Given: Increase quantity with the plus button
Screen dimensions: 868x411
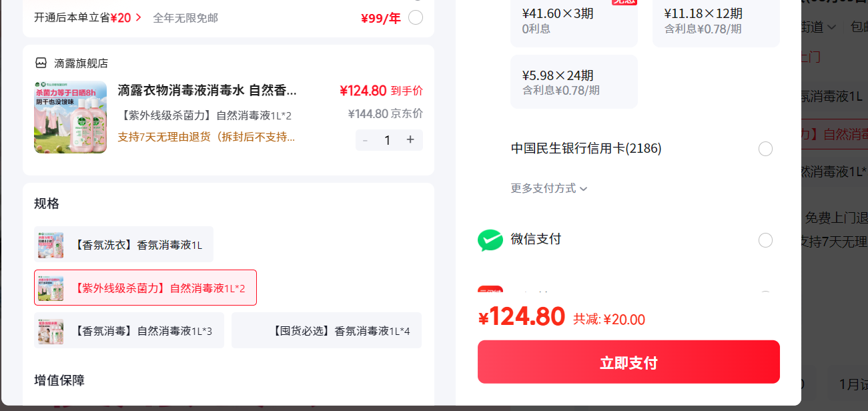Looking at the screenshot, I should tap(410, 139).
